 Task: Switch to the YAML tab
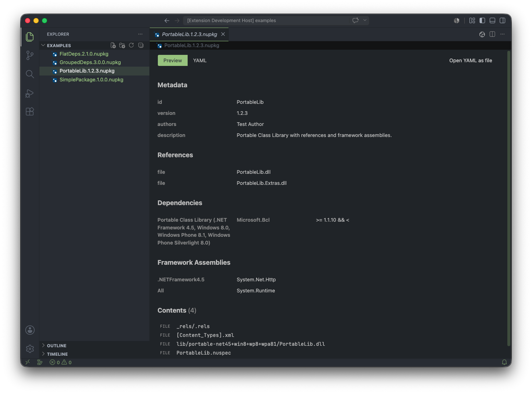[200, 60]
